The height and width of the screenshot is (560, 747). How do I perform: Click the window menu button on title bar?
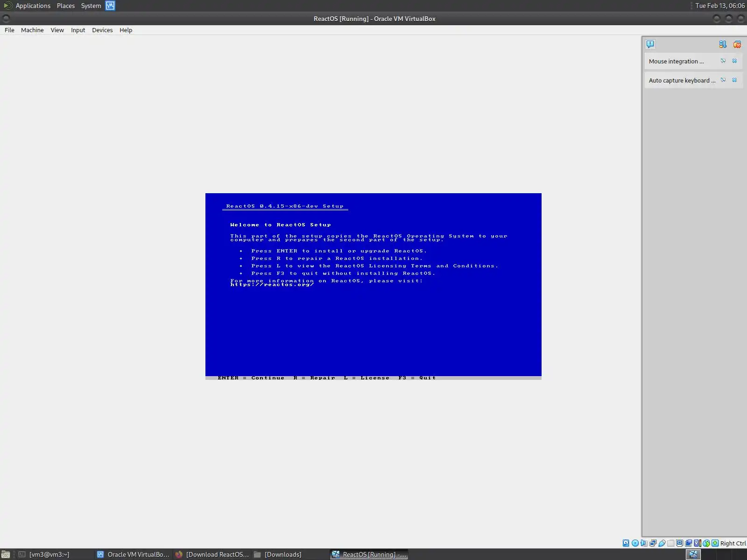tap(6, 19)
